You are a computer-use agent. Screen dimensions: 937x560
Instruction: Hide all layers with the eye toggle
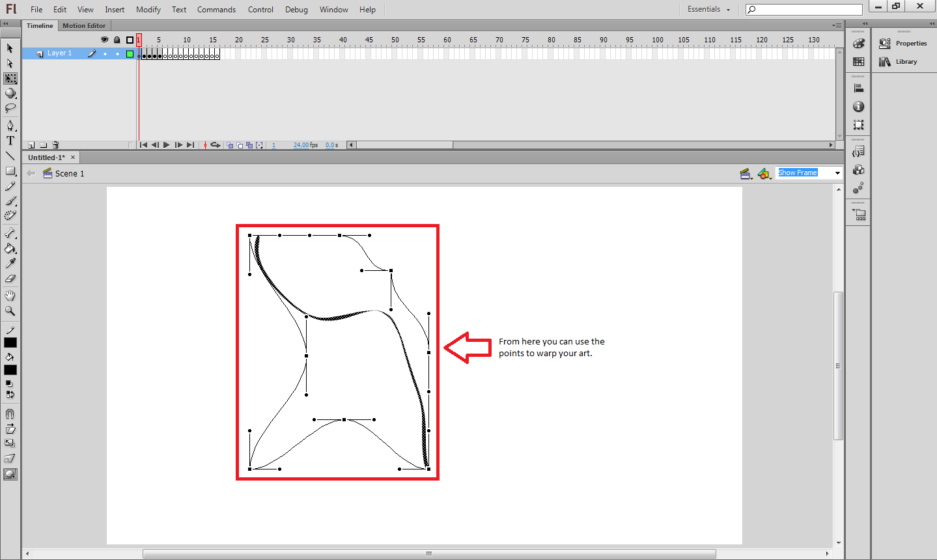click(104, 39)
